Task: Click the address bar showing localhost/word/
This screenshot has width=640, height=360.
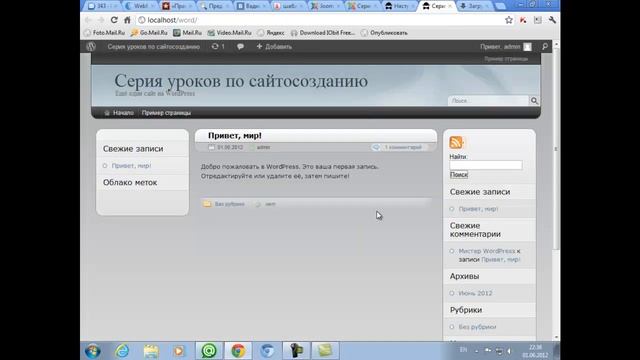Action: (x=320, y=20)
